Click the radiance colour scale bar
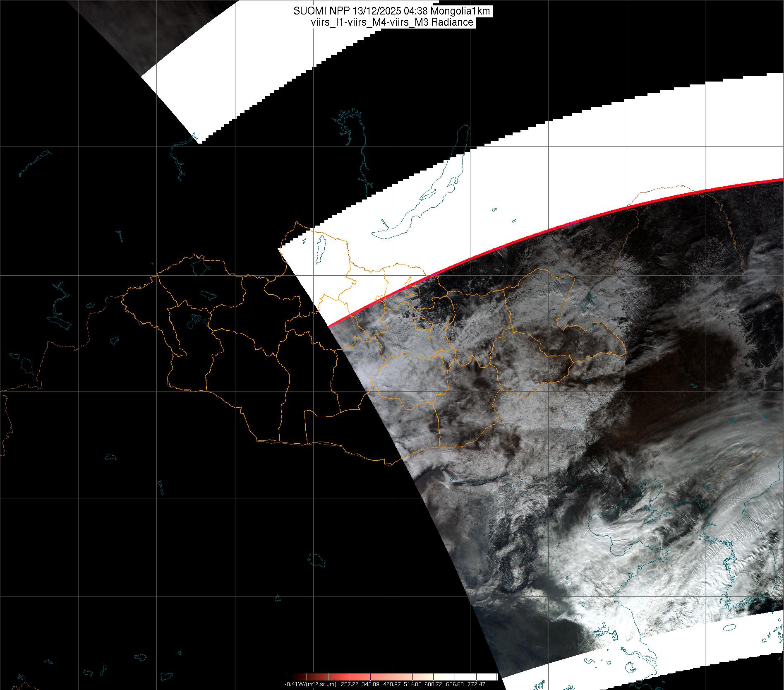Screen dimensions: 784x690 pos(391,677)
